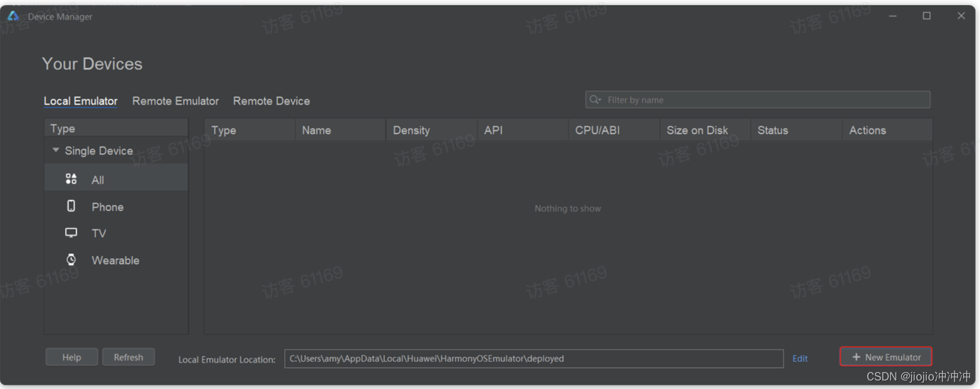Click the CPU/ABI column header
This screenshot has height=389, width=980.
[x=614, y=130]
